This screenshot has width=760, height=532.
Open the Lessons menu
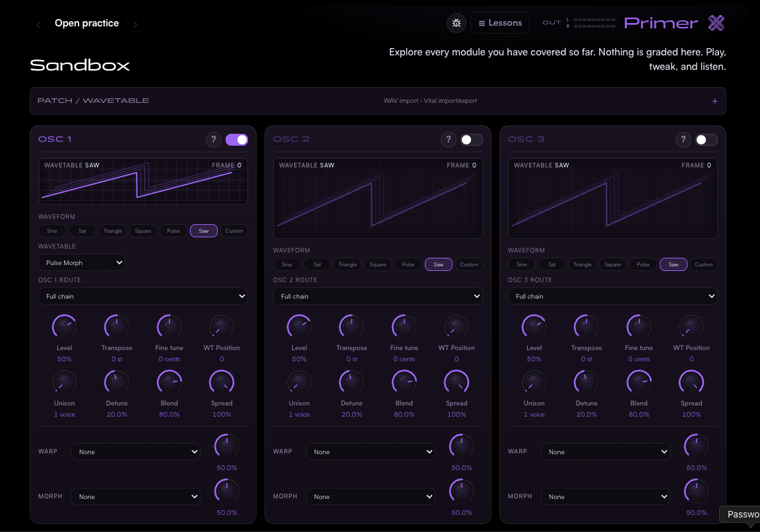[x=499, y=23]
